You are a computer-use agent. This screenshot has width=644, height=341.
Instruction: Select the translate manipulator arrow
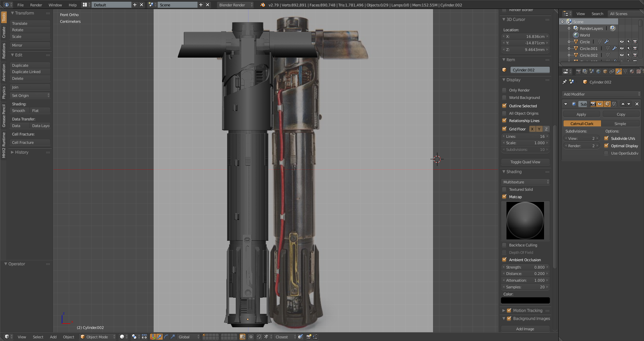(x=159, y=337)
